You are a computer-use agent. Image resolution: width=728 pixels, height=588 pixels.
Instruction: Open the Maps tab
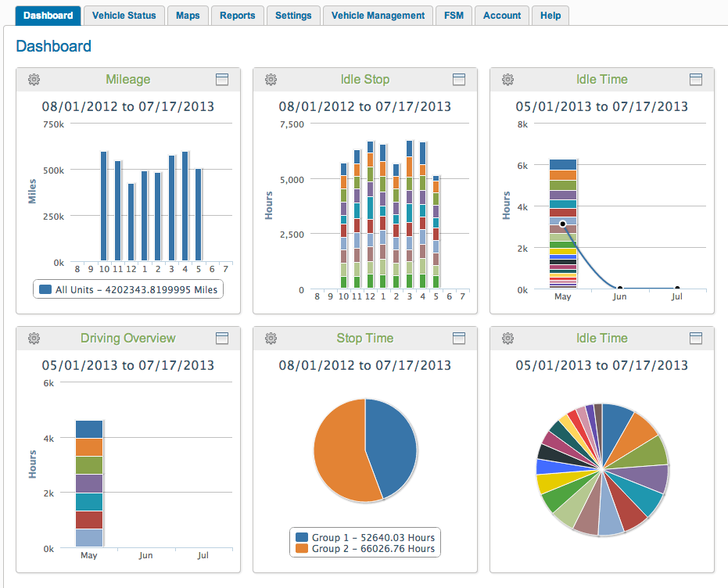tap(188, 16)
